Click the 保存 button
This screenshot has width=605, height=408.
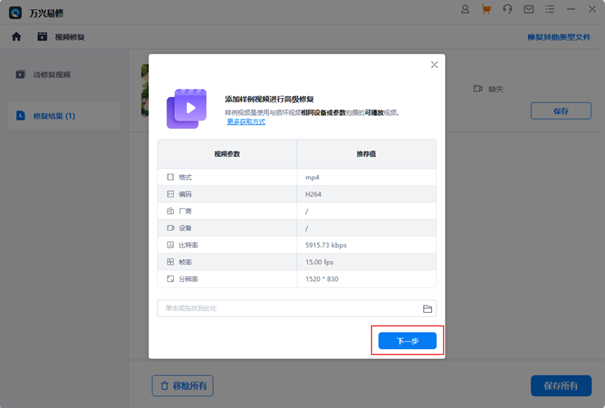[x=560, y=111]
